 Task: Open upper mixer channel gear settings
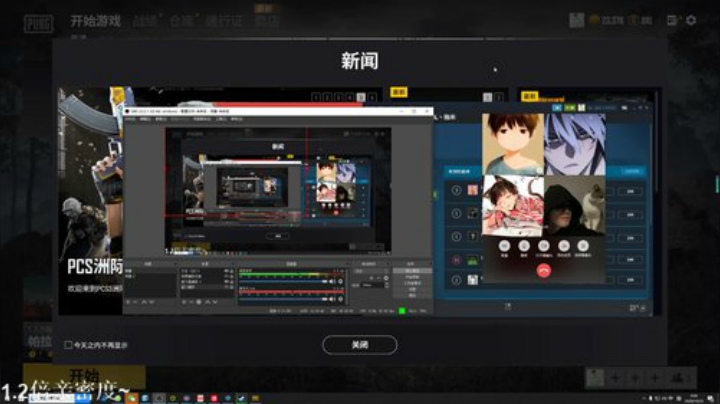coord(340,281)
